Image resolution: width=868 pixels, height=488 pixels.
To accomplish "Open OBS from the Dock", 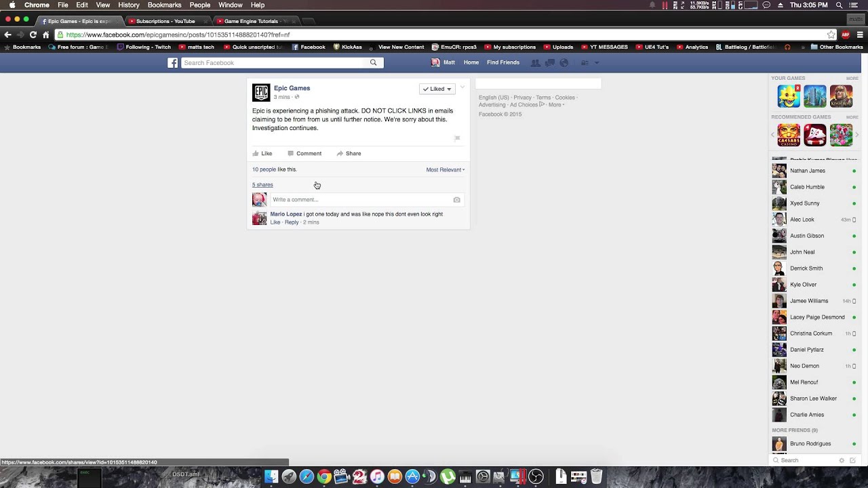I will [536, 476].
